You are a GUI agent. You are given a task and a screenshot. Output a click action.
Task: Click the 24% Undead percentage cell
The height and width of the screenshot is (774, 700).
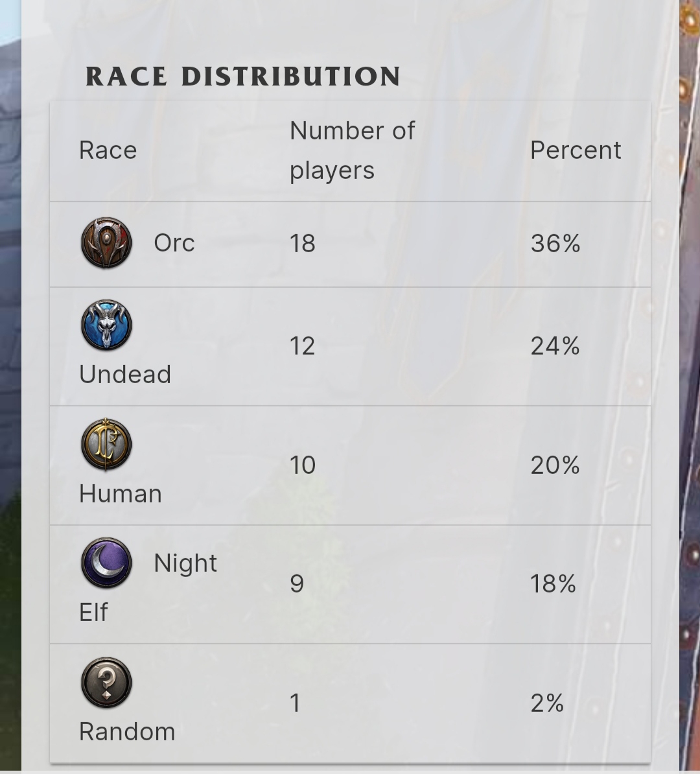[x=555, y=346]
